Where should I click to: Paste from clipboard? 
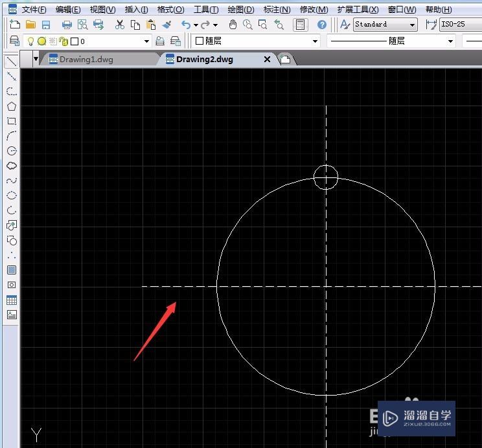point(150,25)
